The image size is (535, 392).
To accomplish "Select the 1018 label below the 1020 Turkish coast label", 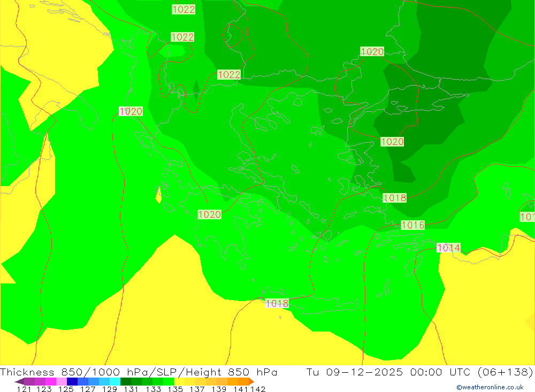I will pyautogui.click(x=394, y=198).
